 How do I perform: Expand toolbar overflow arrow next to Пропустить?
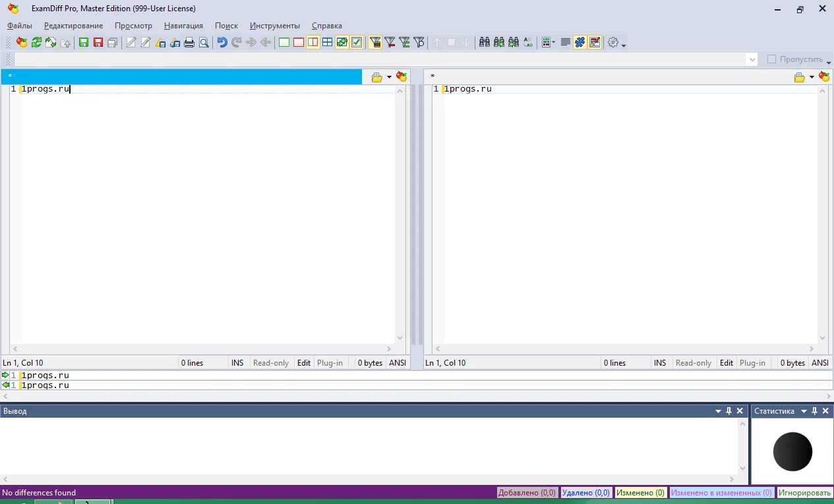coord(829,61)
